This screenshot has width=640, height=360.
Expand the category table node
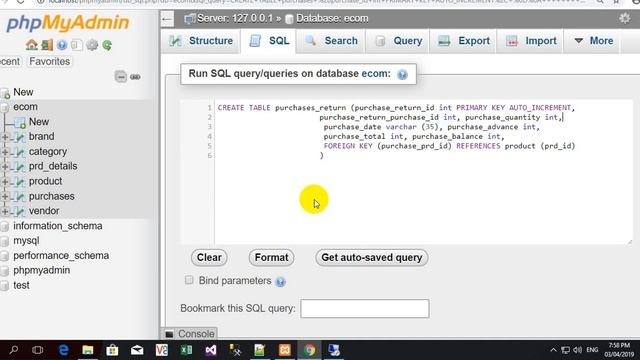[5, 152]
